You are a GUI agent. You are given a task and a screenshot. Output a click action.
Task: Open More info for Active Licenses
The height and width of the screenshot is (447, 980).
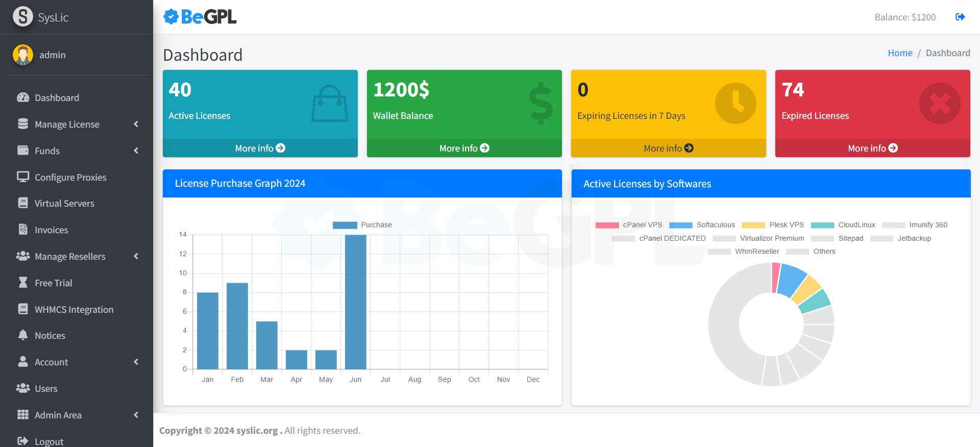pos(260,148)
